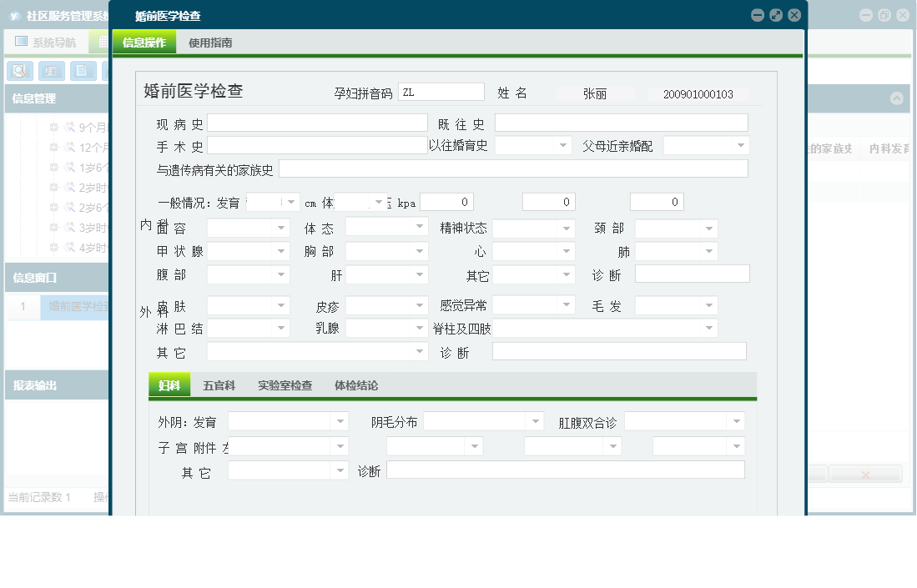
Task: Click the document page toolbar icon
Action: click(83, 71)
